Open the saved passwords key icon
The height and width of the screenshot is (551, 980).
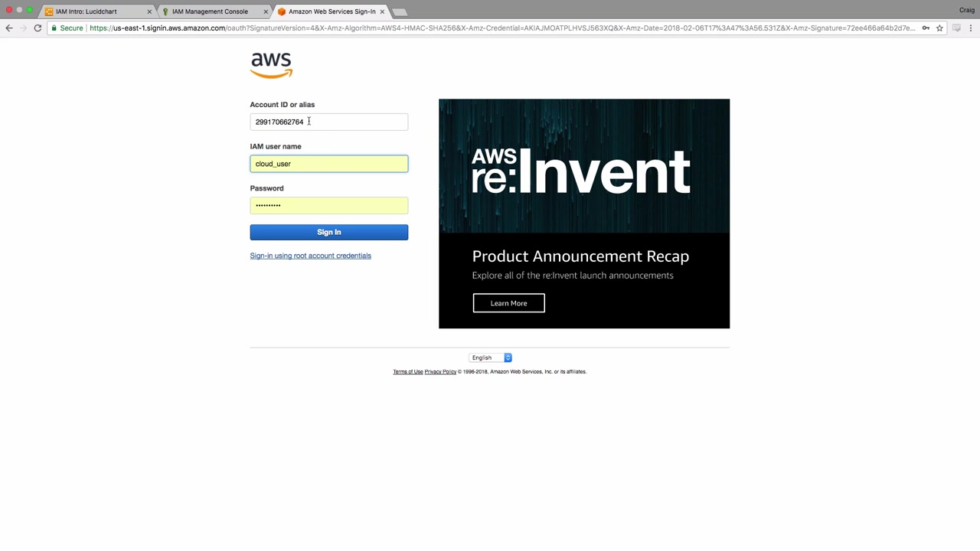(926, 28)
